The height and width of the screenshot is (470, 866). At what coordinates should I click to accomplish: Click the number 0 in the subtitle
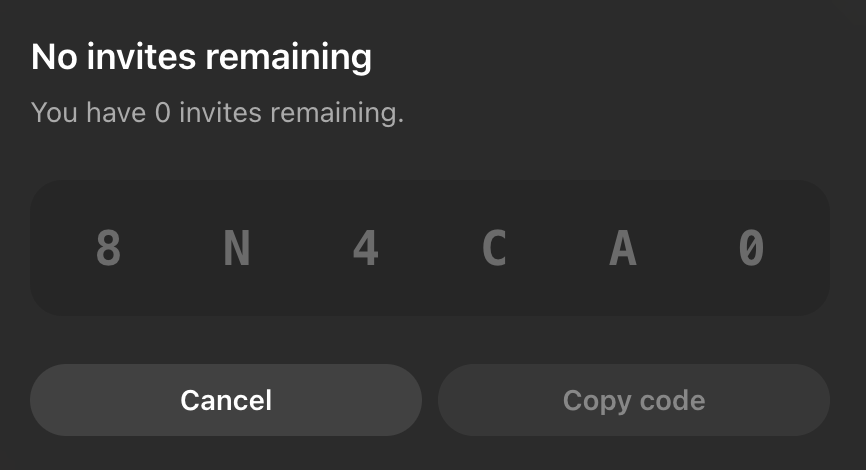coord(163,112)
